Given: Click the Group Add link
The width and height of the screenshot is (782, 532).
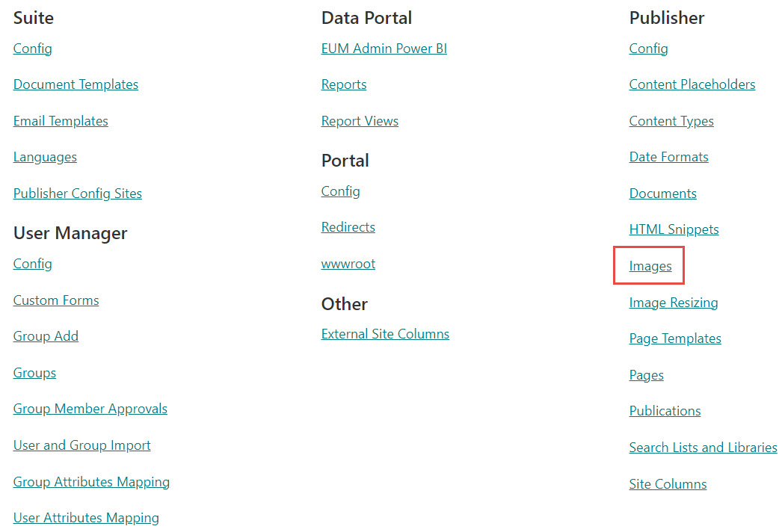Looking at the screenshot, I should (x=46, y=336).
